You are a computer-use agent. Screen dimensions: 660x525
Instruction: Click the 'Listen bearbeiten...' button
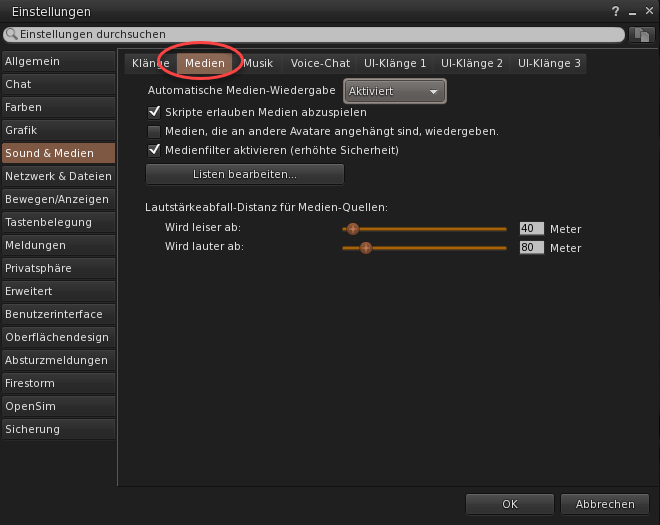[245, 175]
